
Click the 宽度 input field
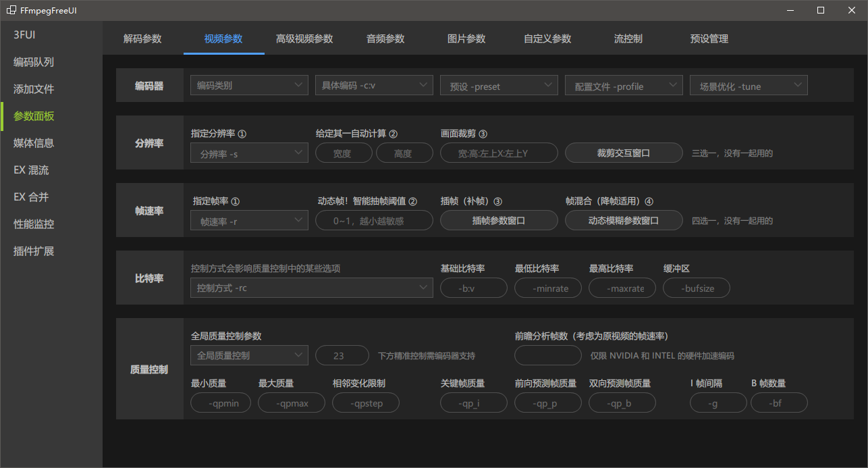pos(344,153)
